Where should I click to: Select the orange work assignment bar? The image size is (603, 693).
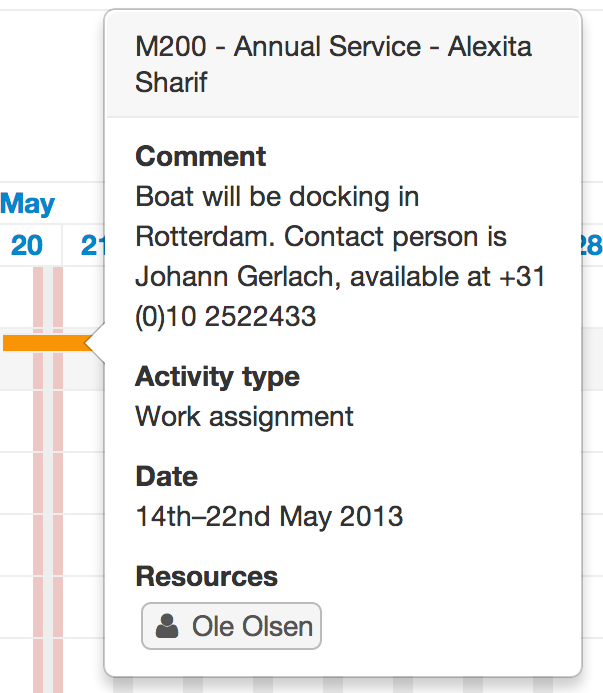(46, 343)
